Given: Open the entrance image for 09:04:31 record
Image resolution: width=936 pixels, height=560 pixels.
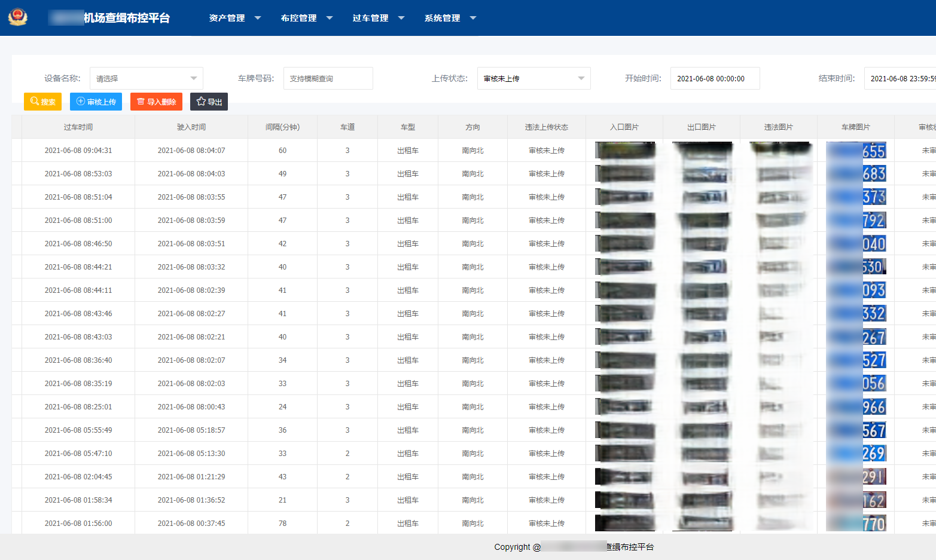Looking at the screenshot, I should point(625,151).
